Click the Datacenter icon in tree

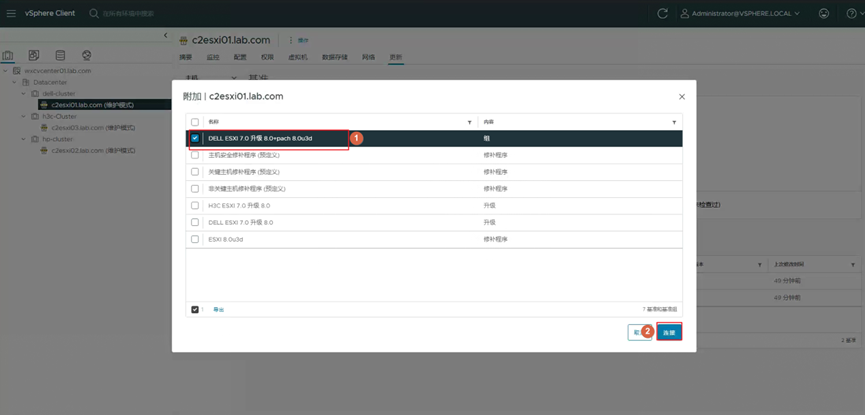click(25, 82)
